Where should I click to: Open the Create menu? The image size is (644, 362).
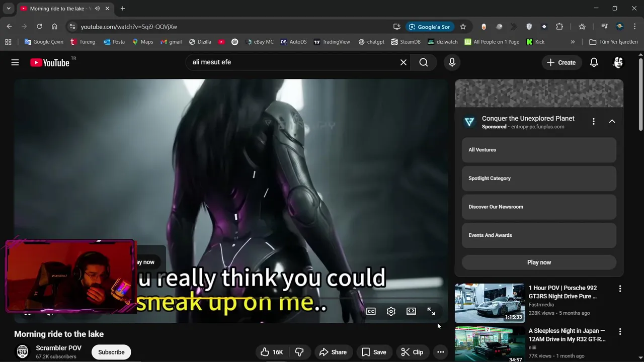[561, 62]
